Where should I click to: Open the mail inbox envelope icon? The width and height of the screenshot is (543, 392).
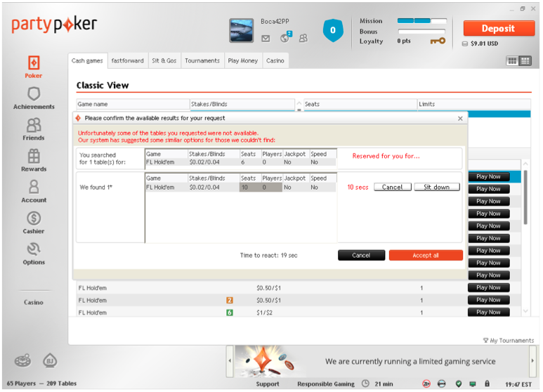click(266, 39)
